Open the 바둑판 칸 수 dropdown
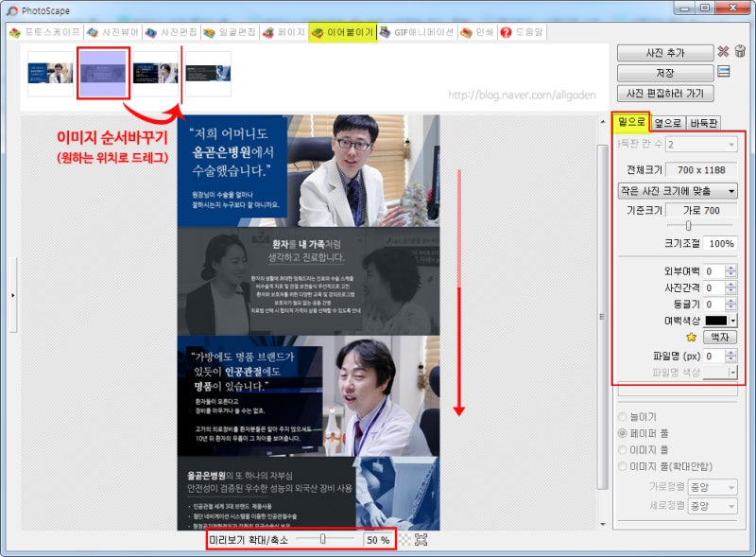This screenshot has width=756, height=557. (701, 145)
